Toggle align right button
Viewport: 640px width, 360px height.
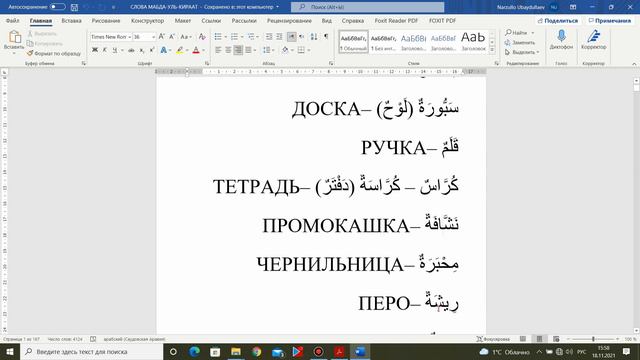238,50
